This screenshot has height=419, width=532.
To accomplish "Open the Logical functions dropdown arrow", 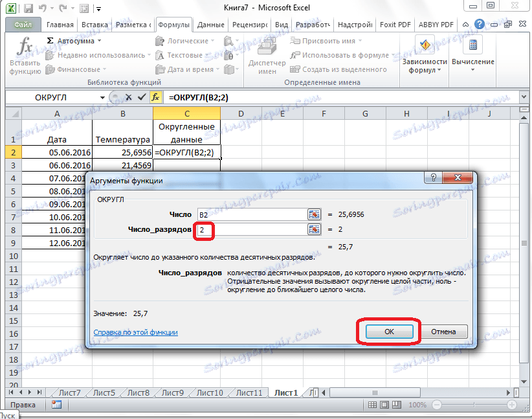I will [212, 41].
